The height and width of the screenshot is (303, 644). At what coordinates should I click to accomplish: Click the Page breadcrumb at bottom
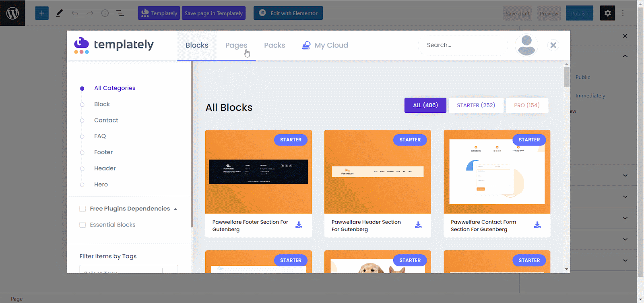pyautogui.click(x=17, y=299)
